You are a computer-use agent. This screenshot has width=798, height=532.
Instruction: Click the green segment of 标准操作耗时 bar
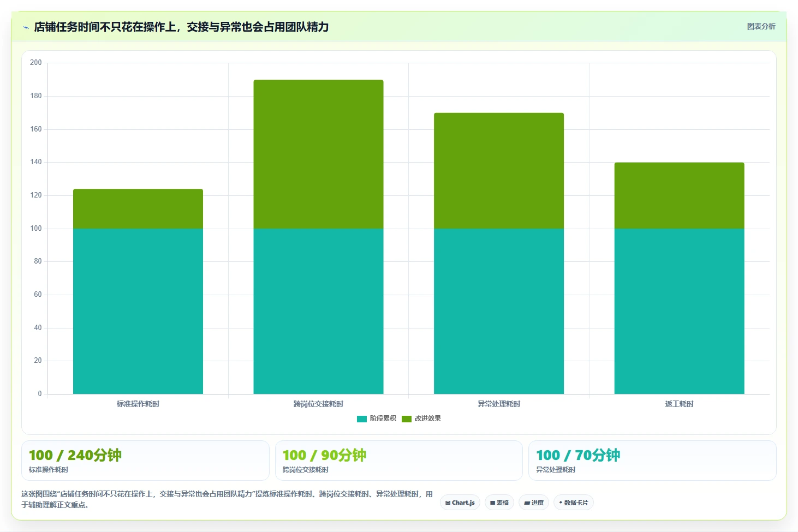point(138,209)
